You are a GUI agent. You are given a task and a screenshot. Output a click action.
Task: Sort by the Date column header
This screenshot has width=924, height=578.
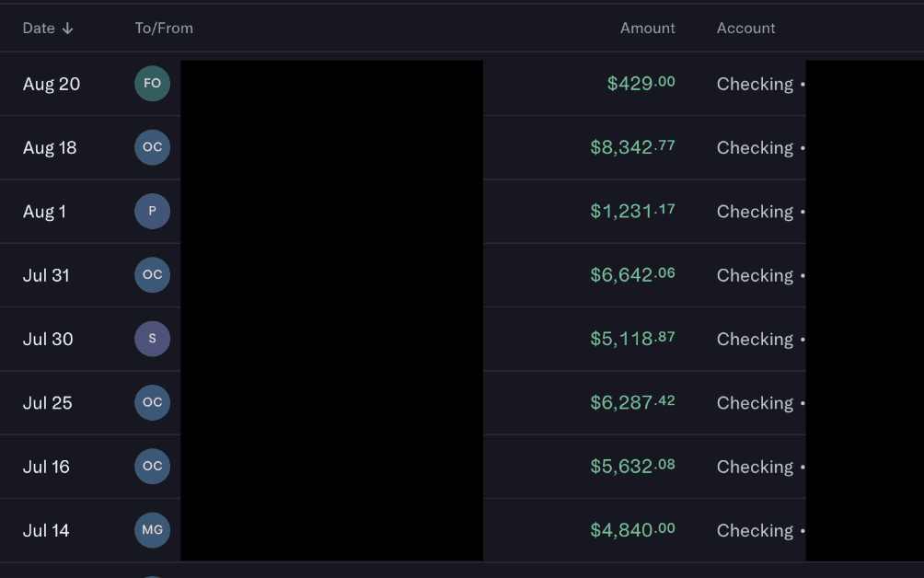tap(39, 29)
